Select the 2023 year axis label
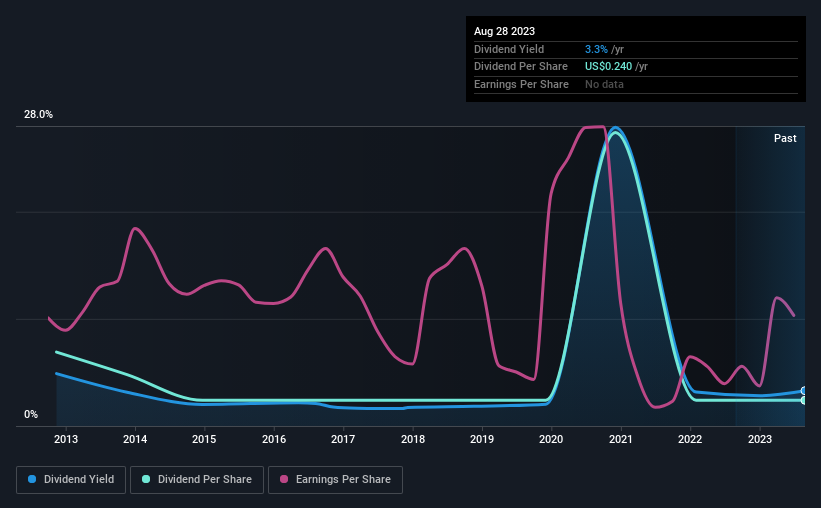This screenshot has height=508, width=821. click(760, 438)
